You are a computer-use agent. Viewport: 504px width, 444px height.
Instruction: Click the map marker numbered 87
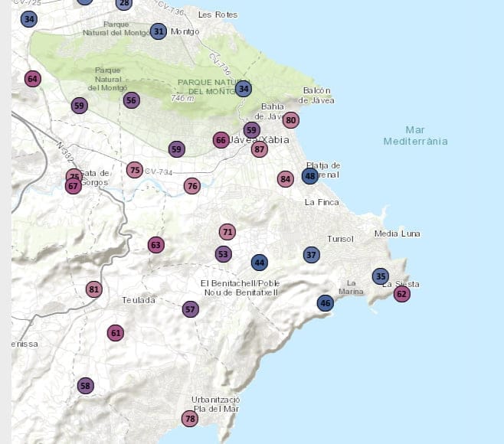[260, 149]
